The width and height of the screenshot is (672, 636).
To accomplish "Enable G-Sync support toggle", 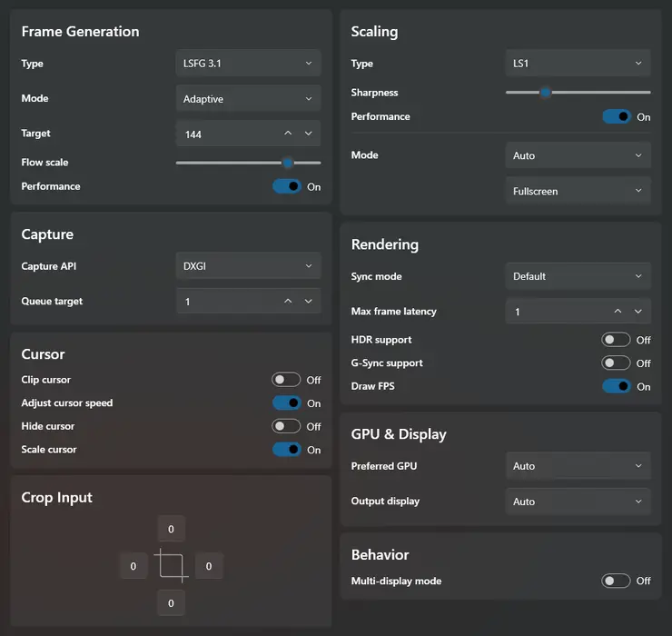I will 616,363.
